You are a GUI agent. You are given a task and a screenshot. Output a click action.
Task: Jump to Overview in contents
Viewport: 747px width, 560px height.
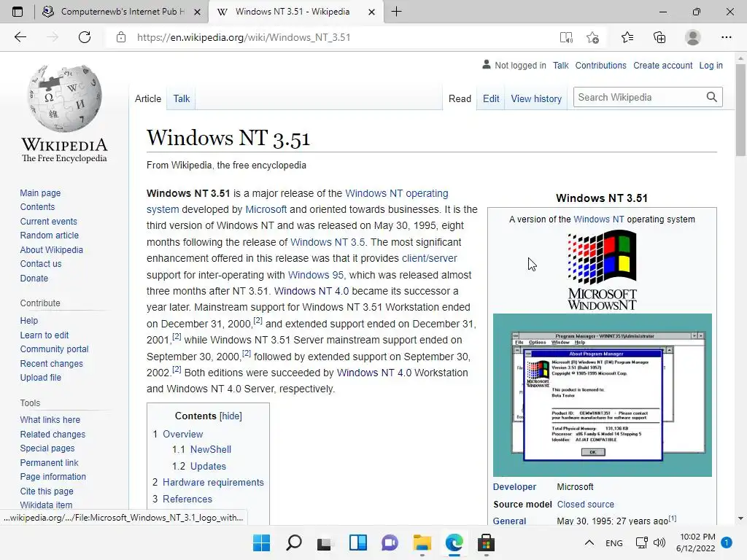pos(182,434)
